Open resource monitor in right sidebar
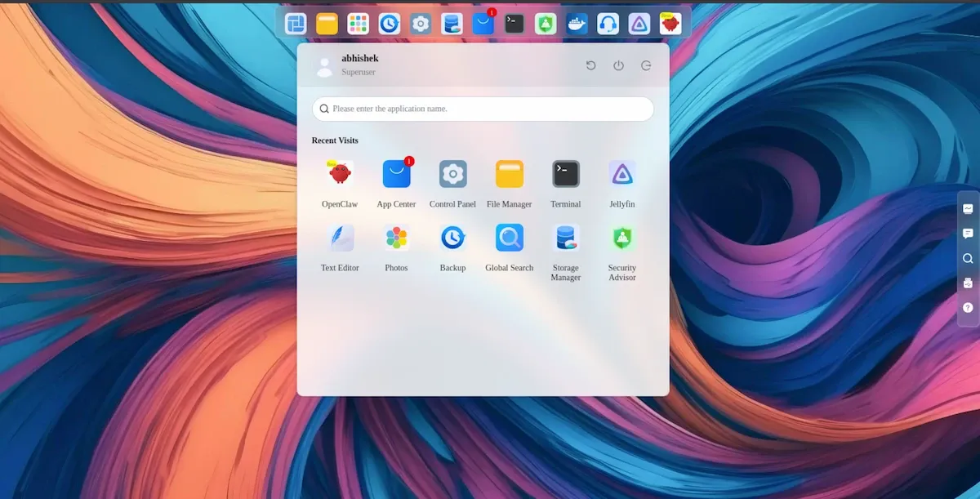The width and height of the screenshot is (980, 499). point(968,208)
